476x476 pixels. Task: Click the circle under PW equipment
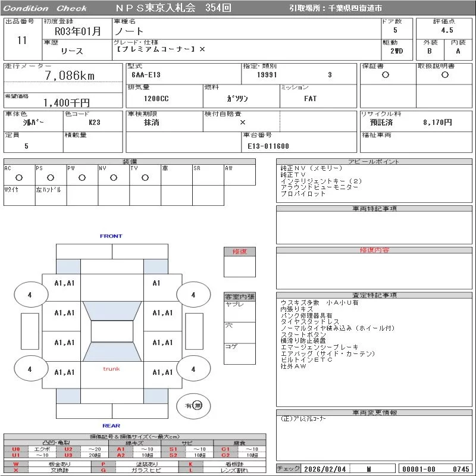point(82,177)
